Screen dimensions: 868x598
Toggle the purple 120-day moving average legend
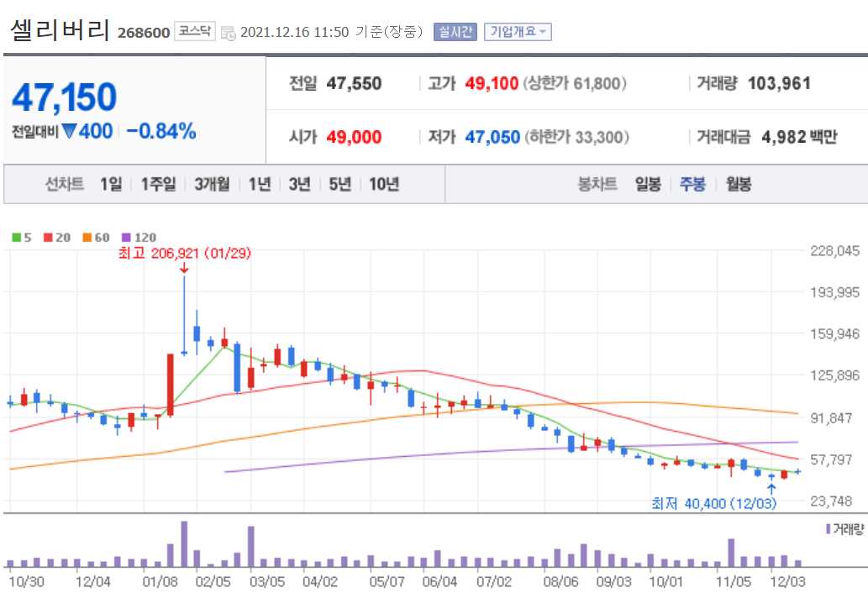[x=134, y=237]
